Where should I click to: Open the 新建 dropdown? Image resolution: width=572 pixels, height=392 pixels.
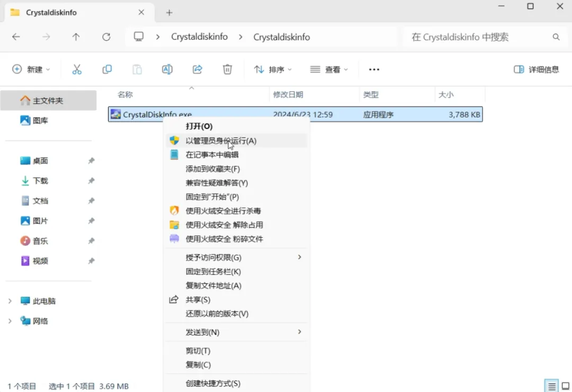(31, 69)
